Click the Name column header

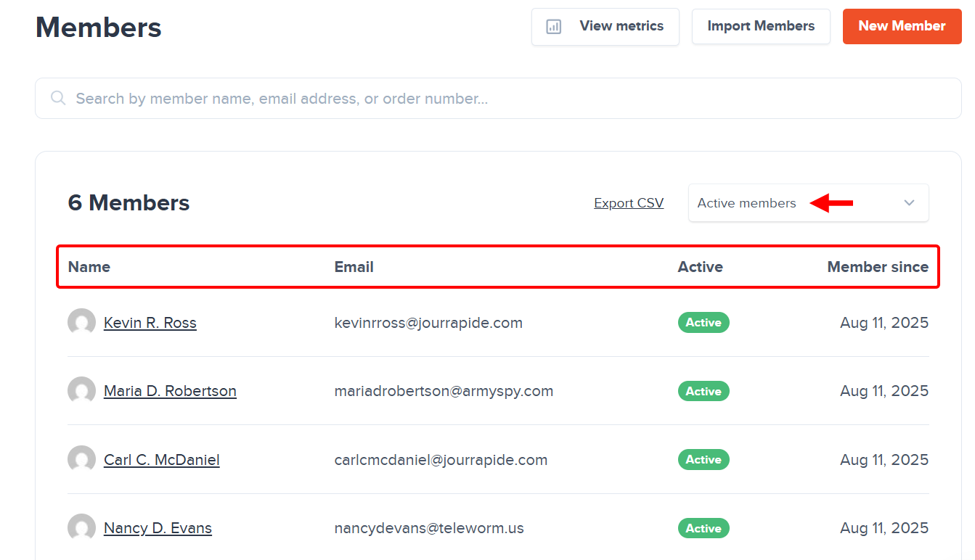pyautogui.click(x=89, y=267)
